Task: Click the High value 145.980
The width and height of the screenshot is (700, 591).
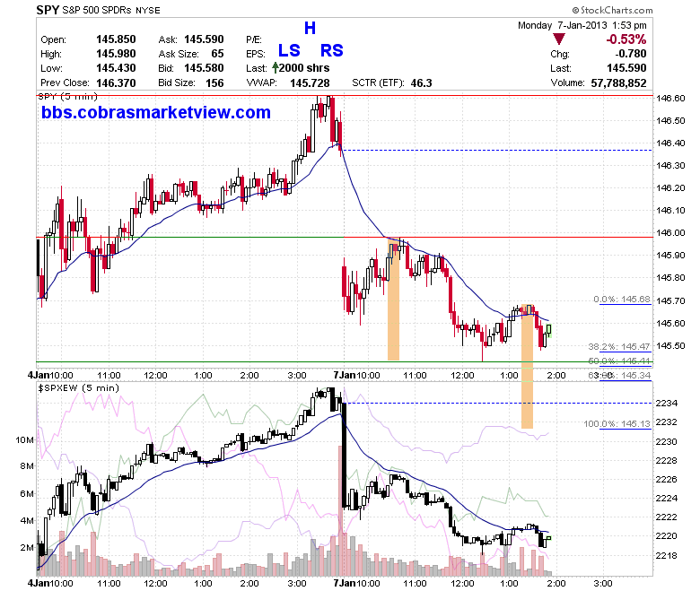Action: pos(116,54)
